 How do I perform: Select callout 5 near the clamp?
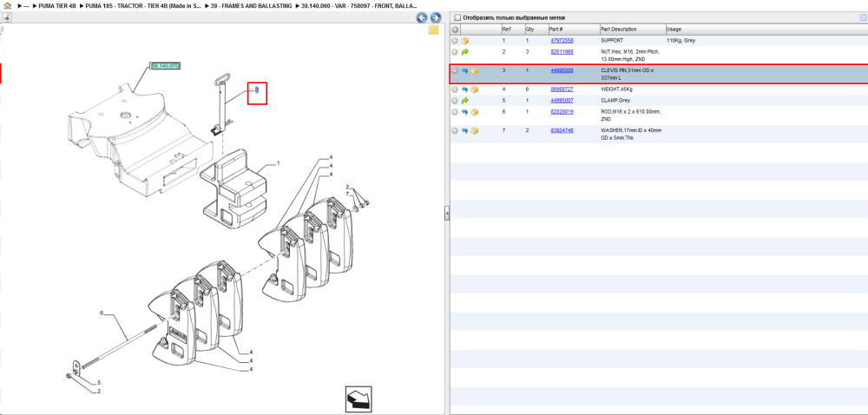point(99,383)
